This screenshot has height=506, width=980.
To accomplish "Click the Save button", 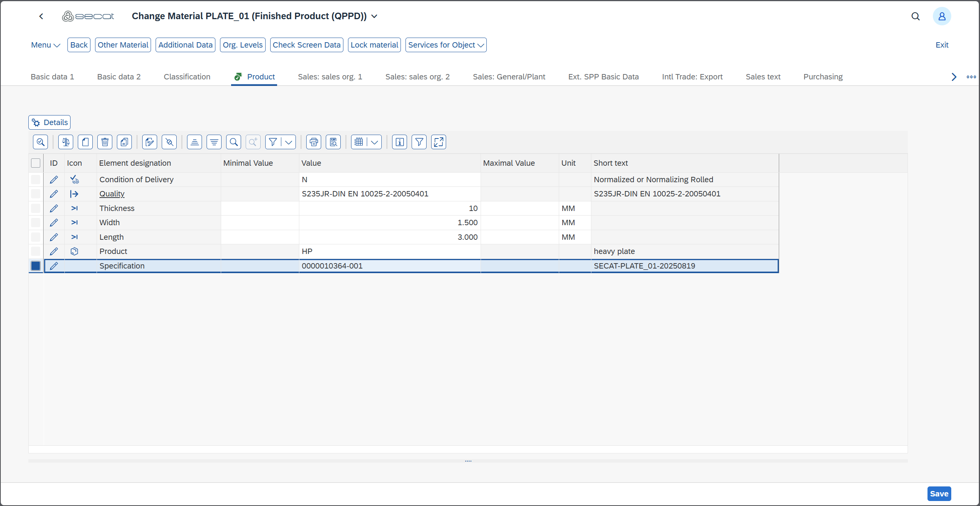I will pos(939,494).
